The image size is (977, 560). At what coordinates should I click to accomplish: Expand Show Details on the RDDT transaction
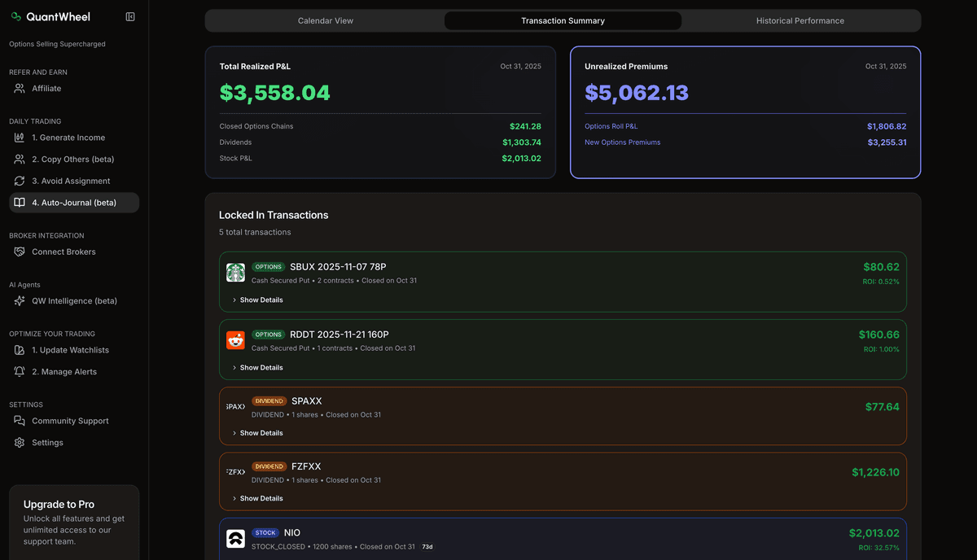257,367
